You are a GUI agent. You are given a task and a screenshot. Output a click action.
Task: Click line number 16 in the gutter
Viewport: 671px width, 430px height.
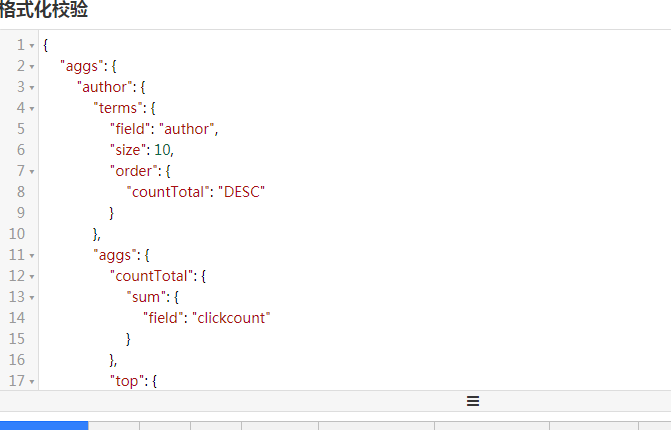click(x=17, y=359)
